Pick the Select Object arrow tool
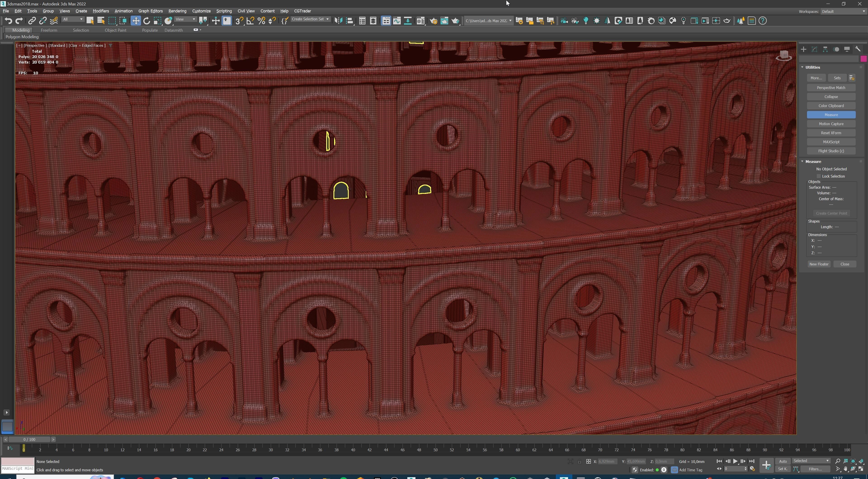 click(x=90, y=21)
